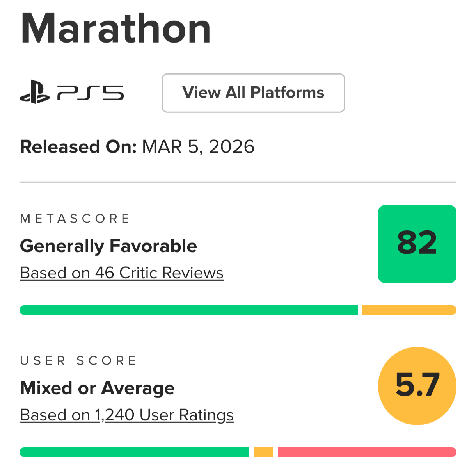Screen dimensions: 476x465
Task: Click the PlayStation logo icon
Action: click(x=35, y=92)
